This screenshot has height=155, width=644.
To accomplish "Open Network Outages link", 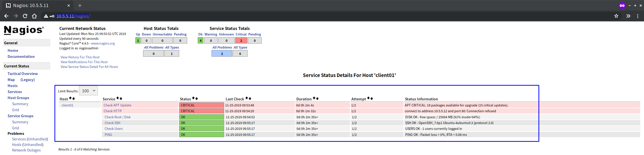I will click(x=26, y=150).
